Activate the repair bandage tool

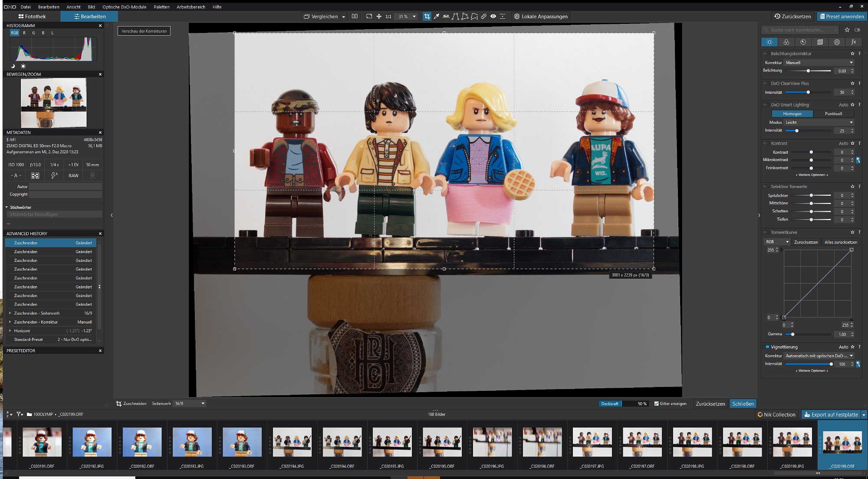483,17
